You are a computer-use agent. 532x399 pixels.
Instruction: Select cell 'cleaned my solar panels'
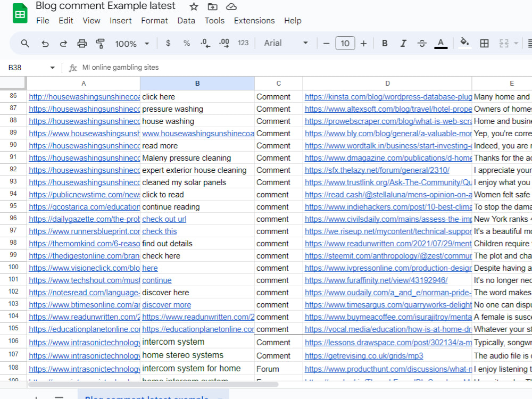(x=197, y=182)
